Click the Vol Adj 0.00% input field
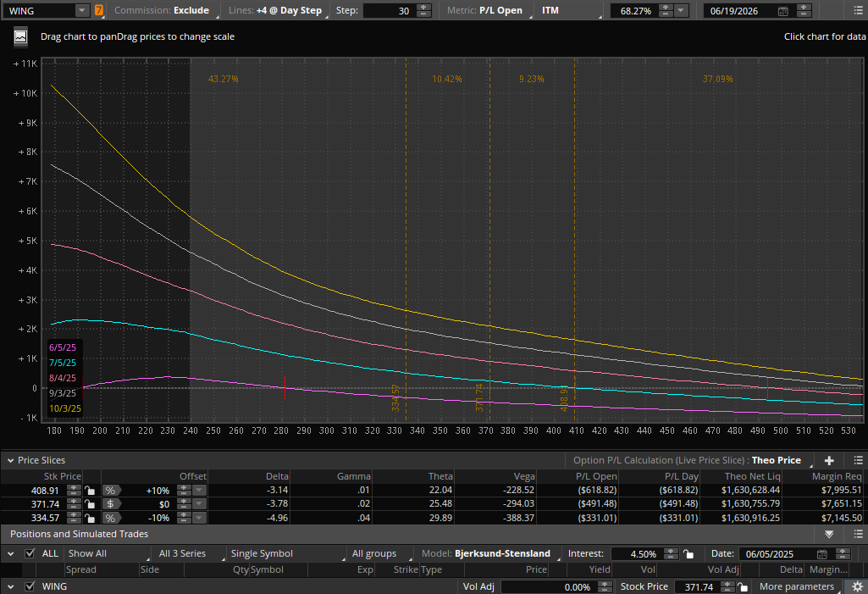This screenshot has width=868, height=594. (559, 586)
